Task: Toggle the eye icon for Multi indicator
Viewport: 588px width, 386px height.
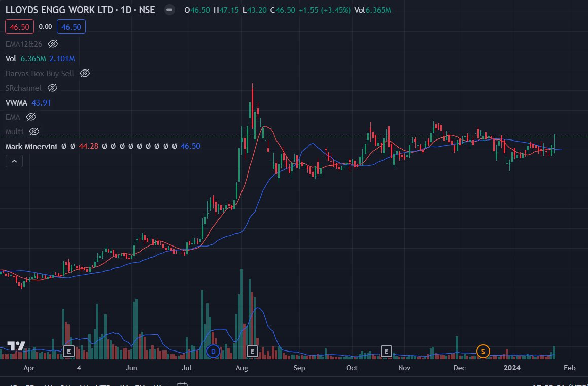Action: tap(34, 132)
